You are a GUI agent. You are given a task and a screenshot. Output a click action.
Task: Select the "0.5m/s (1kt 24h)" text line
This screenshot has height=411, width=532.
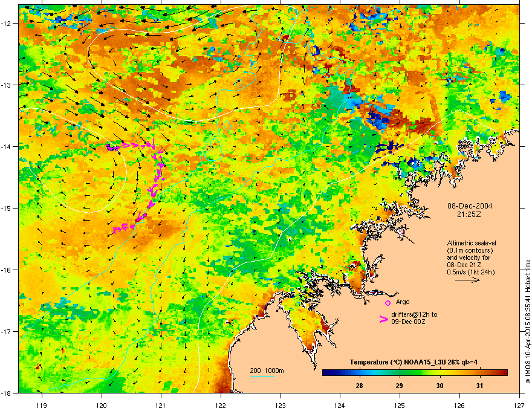point(471,272)
